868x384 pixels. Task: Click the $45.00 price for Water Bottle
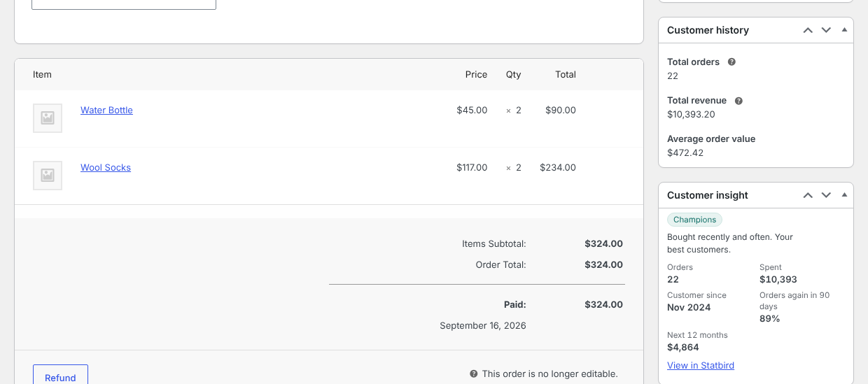(472, 111)
